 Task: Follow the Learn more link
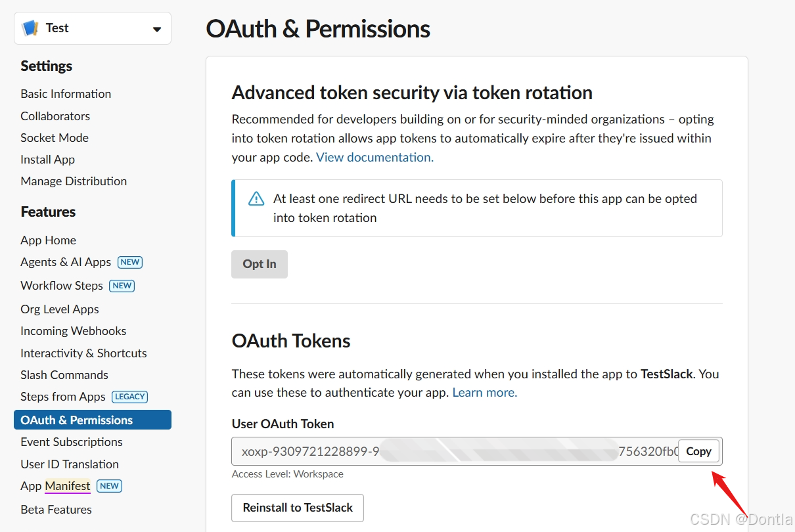tap(485, 393)
